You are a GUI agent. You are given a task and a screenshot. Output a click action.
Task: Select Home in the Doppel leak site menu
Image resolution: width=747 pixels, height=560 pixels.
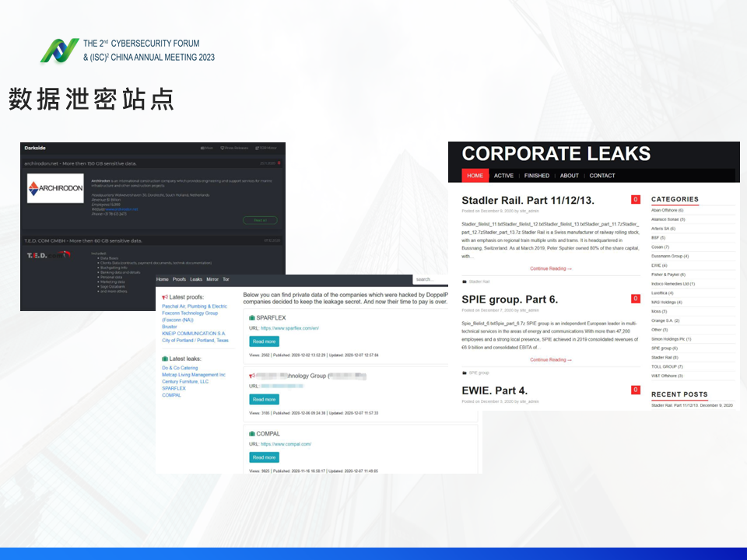point(163,279)
